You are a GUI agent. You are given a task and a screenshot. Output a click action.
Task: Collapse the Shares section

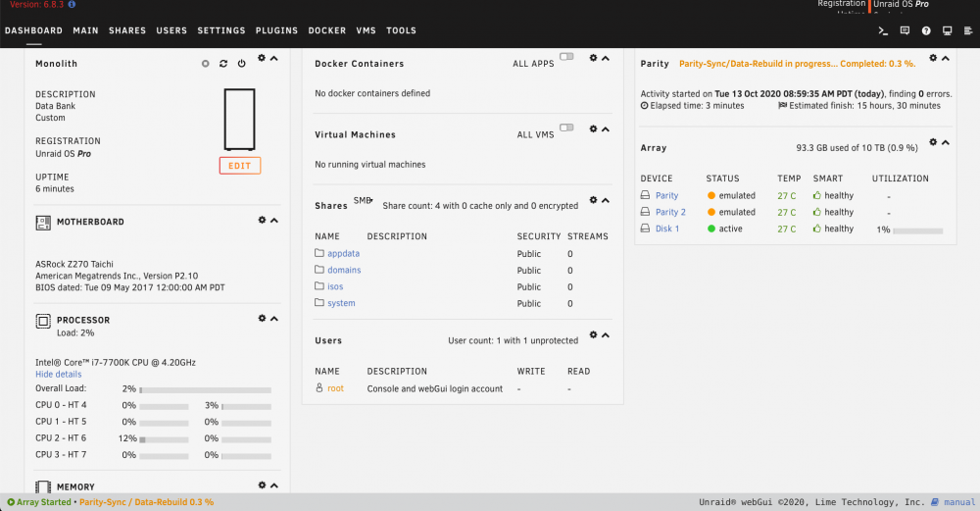pyautogui.click(x=606, y=200)
